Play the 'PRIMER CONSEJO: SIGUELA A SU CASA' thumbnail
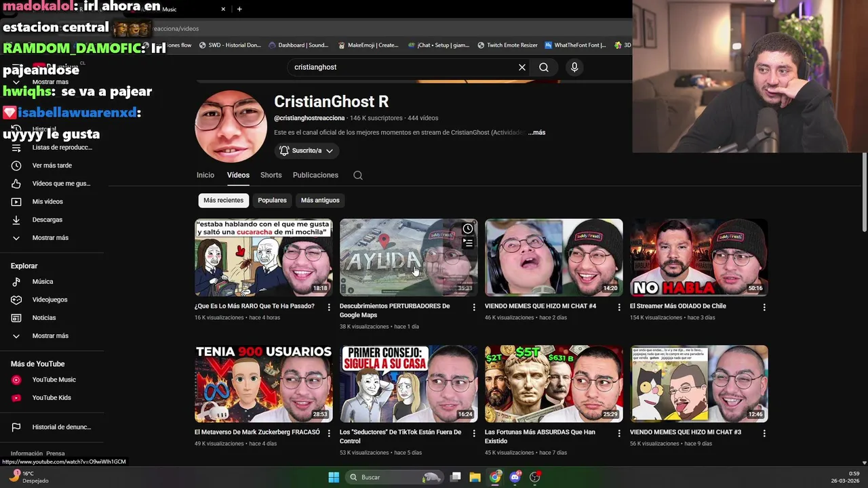Screen dimensions: 868x488 point(409,384)
